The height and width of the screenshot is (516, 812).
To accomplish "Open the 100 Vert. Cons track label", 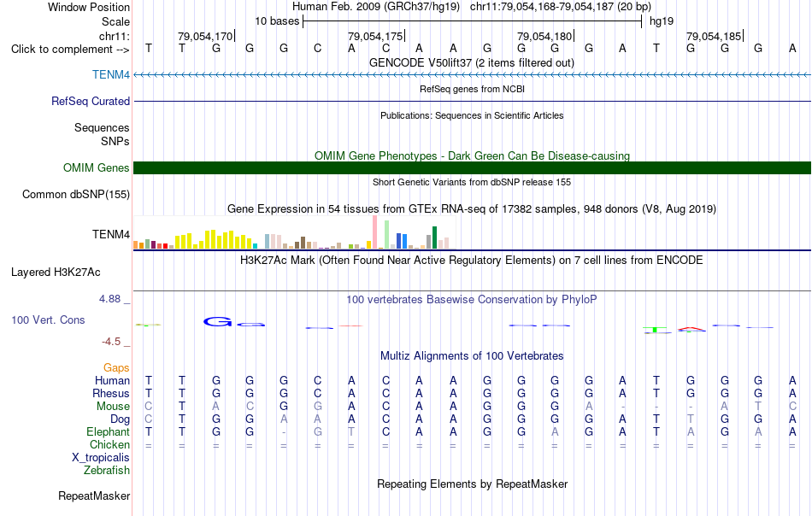I will [x=48, y=320].
